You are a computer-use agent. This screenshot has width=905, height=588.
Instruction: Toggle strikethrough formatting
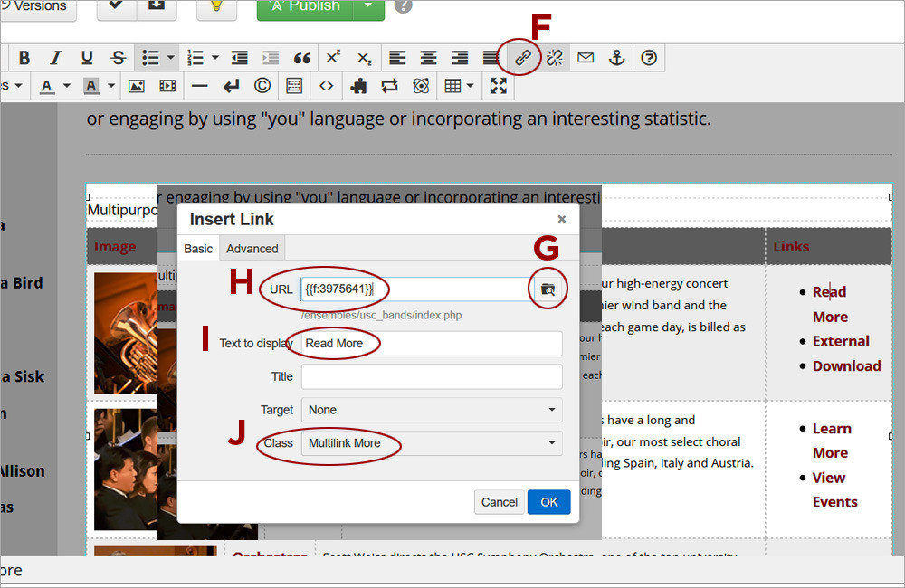point(119,58)
